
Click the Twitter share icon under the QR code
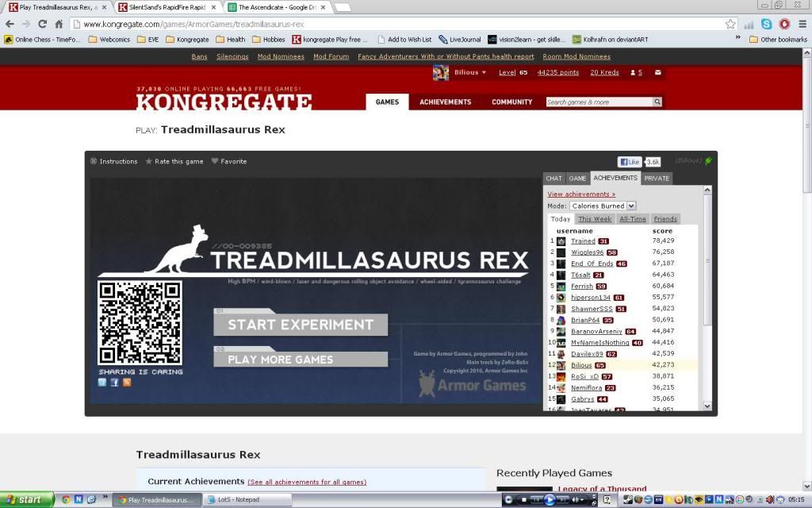[x=102, y=383]
